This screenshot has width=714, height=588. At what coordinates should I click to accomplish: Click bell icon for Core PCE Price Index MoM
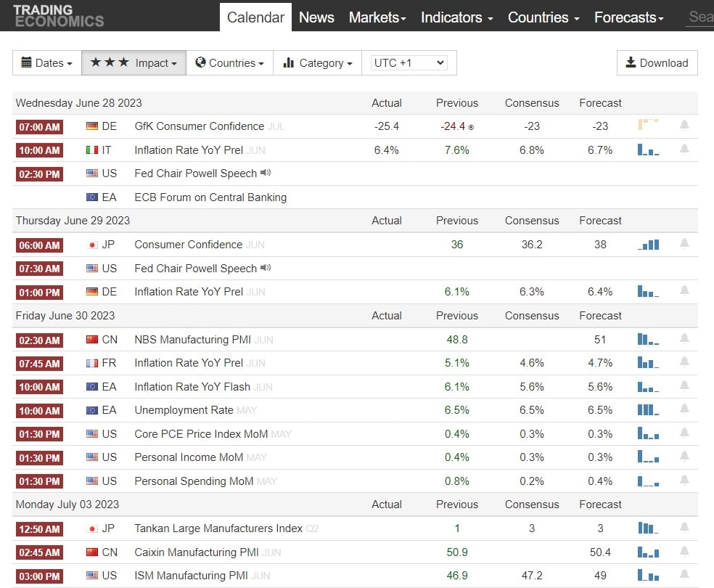click(x=684, y=433)
